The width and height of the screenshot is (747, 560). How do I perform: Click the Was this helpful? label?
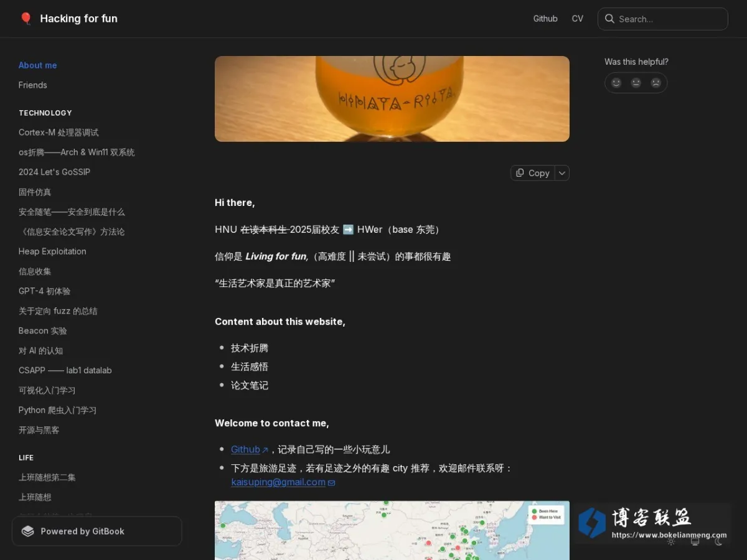coord(636,62)
